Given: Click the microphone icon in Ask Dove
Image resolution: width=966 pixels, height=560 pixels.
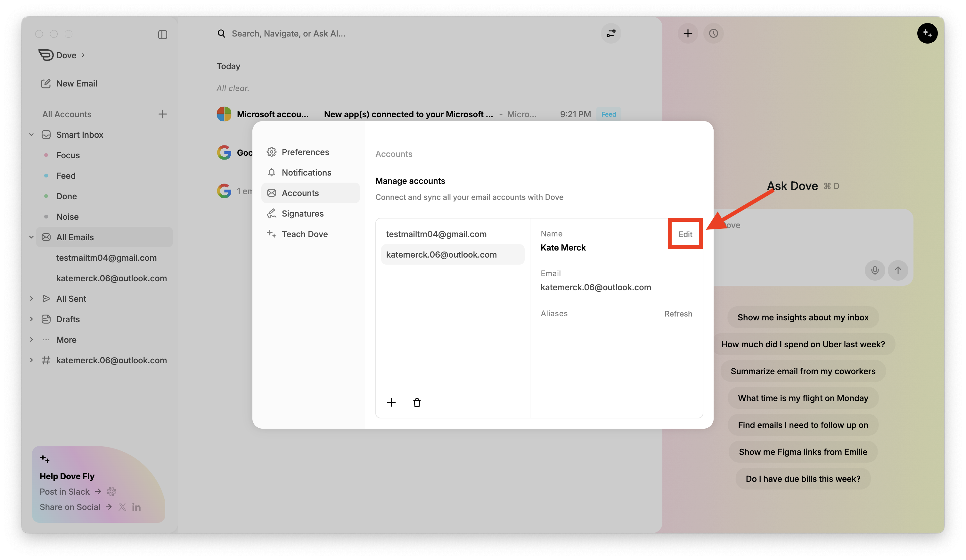Looking at the screenshot, I should coord(874,270).
